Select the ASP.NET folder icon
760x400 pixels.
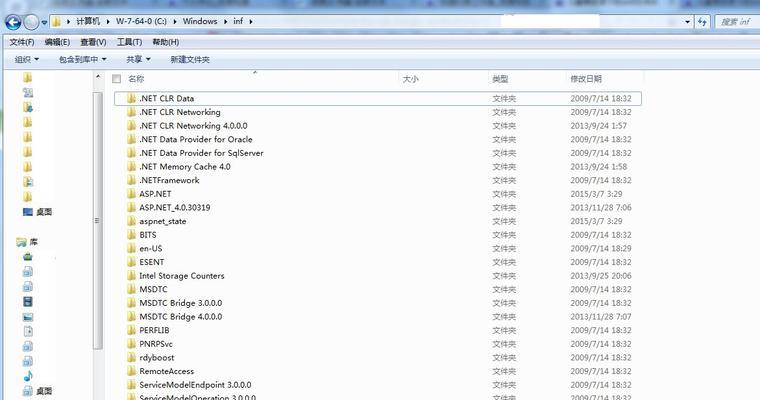131,193
